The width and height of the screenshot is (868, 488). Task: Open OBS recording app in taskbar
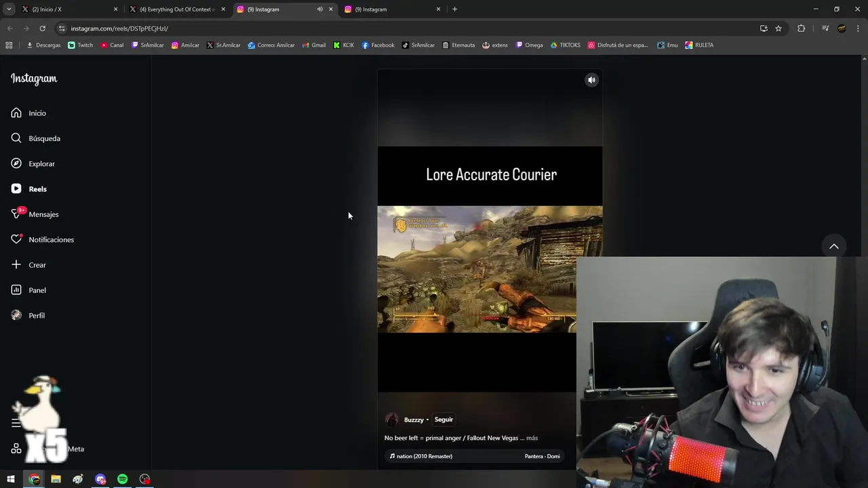[144, 479]
